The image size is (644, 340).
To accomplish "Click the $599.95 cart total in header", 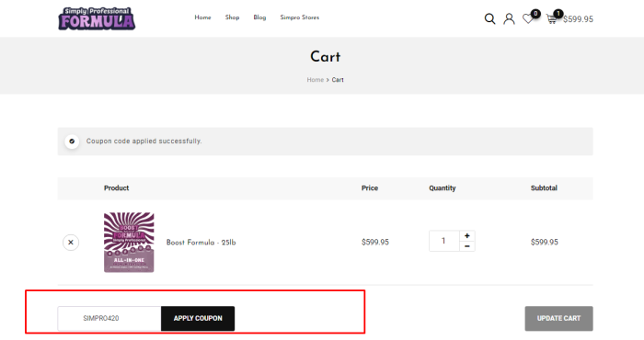I will (x=578, y=19).
